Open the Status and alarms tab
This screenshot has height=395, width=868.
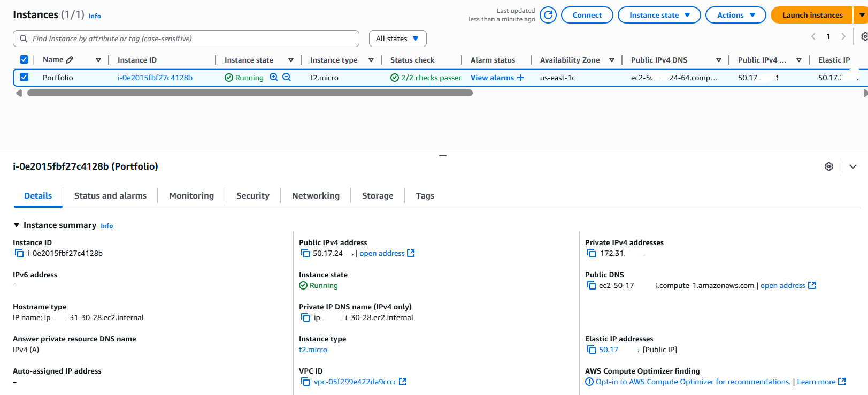pos(110,196)
